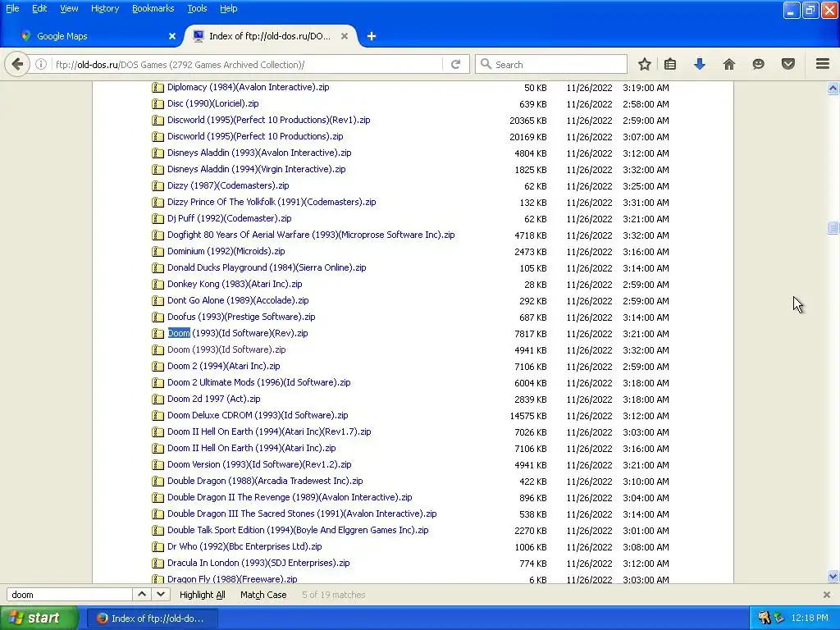Open Double Dragon (1988) zip link
This screenshot has height=630, width=840.
[265, 481]
